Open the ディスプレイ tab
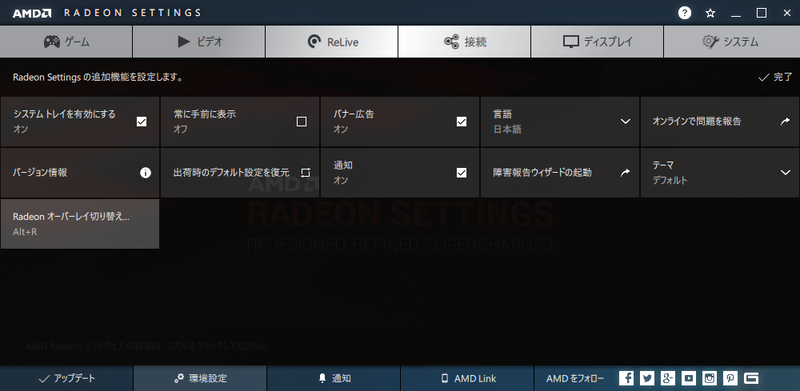The height and width of the screenshot is (391, 800). pyautogui.click(x=597, y=41)
